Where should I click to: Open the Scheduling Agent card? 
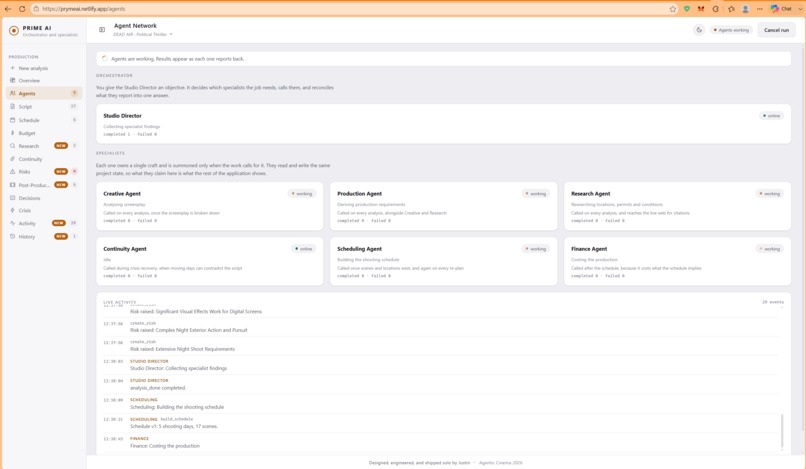[444, 261]
